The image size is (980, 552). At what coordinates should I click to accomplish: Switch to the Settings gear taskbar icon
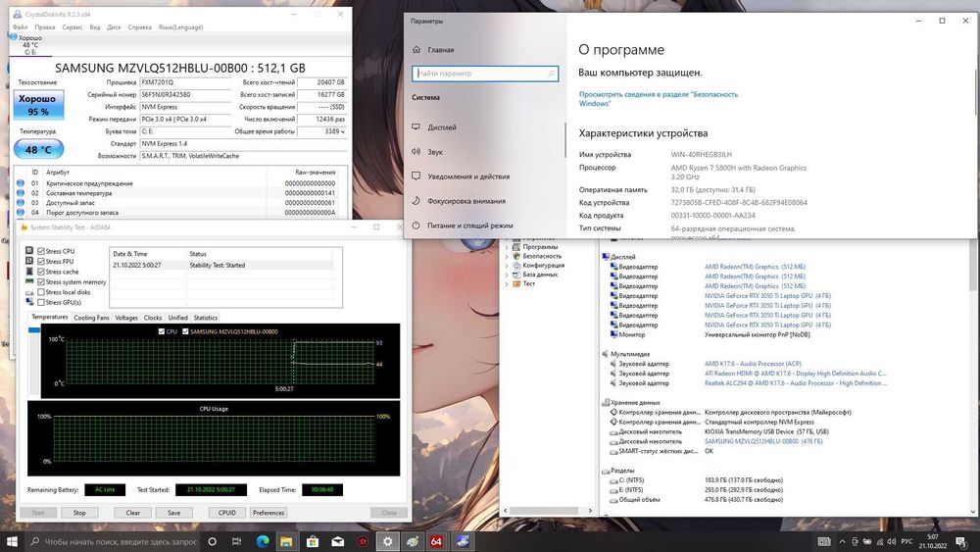click(x=387, y=541)
